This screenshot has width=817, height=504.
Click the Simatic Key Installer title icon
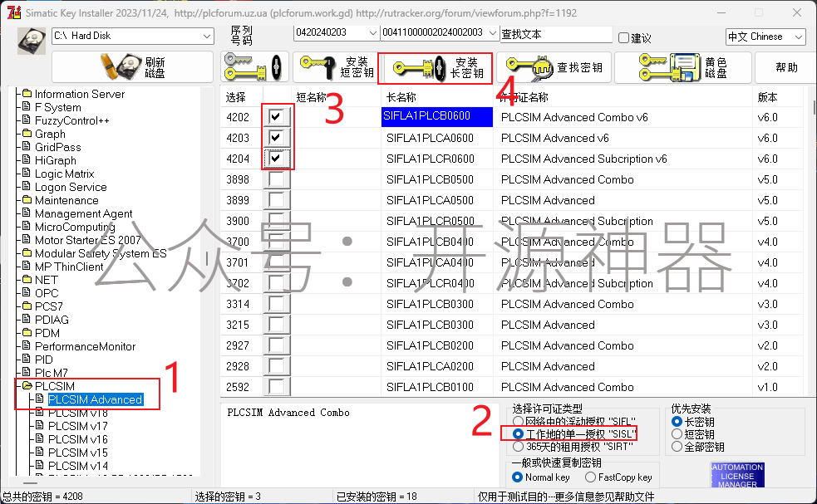pyautogui.click(x=14, y=12)
